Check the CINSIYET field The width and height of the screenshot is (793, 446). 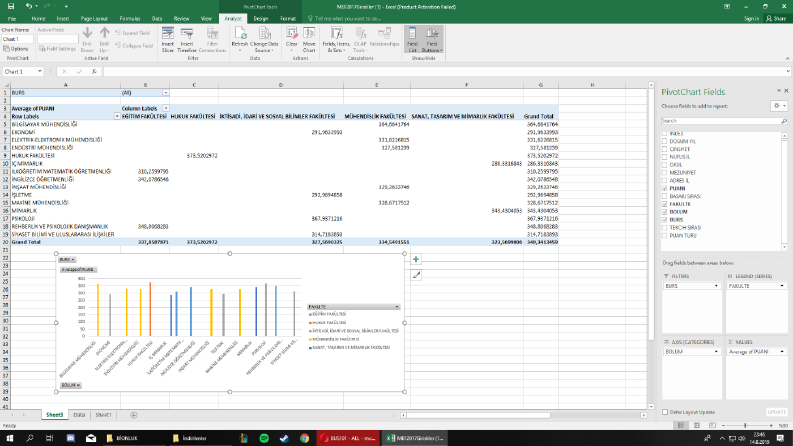coord(665,149)
